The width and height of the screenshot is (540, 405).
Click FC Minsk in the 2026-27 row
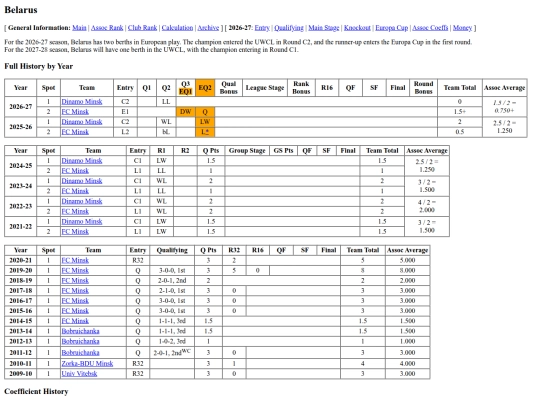pyautogui.click(x=75, y=112)
